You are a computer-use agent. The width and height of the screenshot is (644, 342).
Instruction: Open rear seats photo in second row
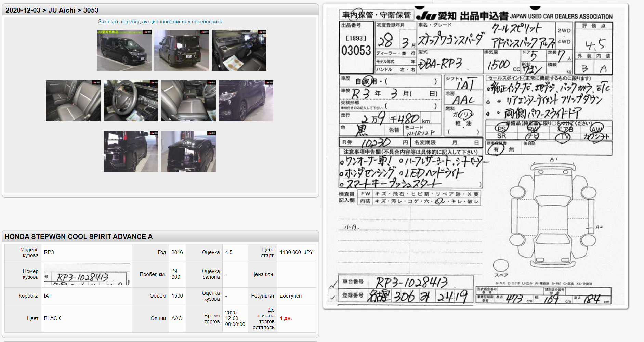tap(73, 101)
